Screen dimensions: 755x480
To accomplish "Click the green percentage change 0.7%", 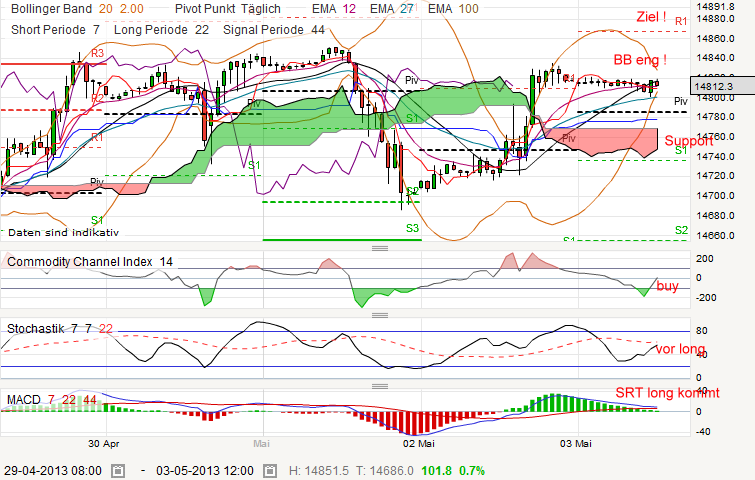I will coord(472,470).
